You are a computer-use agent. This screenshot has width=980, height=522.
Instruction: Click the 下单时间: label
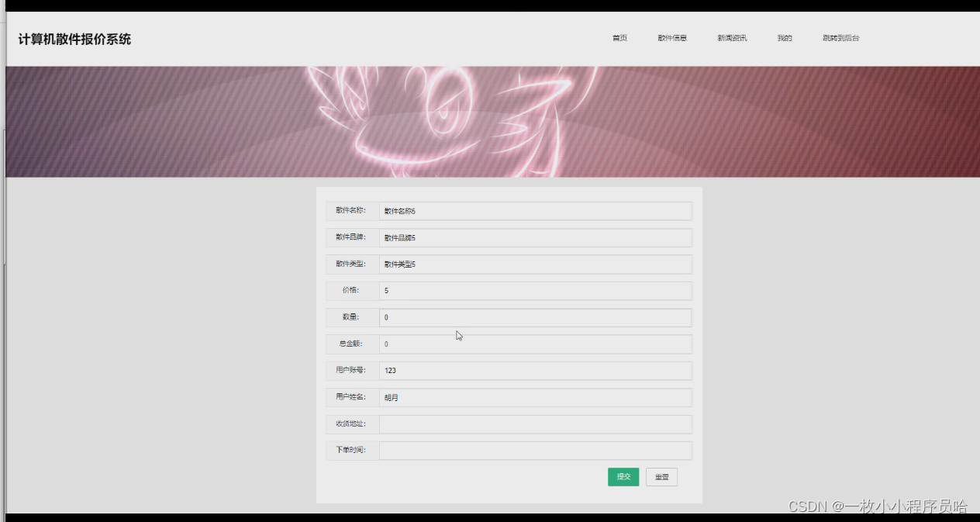[350, 450]
